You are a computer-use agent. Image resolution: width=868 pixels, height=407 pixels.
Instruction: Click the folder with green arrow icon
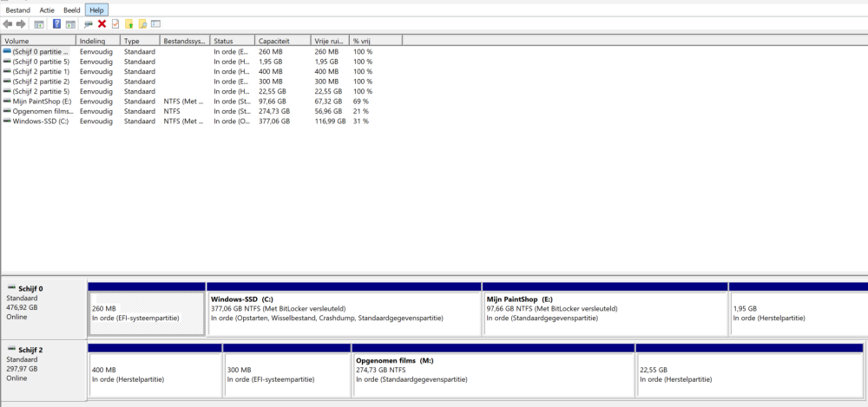click(x=129, y=23)
